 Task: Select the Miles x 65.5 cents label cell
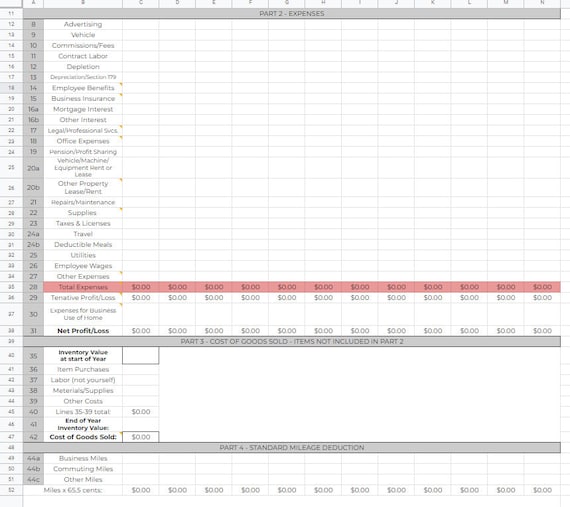(73, 490)
